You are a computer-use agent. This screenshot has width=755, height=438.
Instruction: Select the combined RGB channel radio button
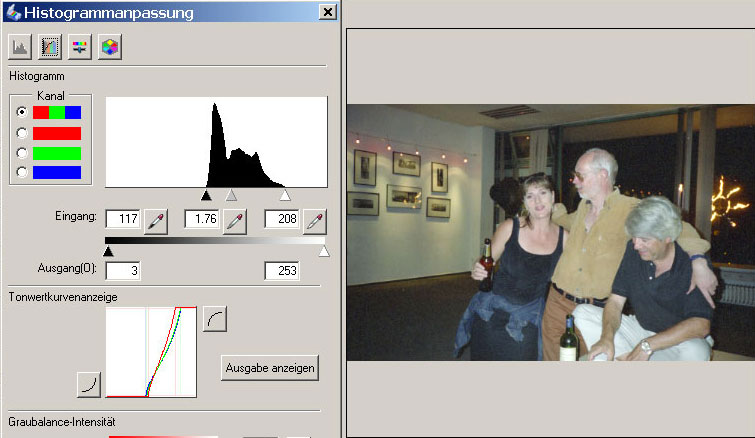tap(22, 112)
